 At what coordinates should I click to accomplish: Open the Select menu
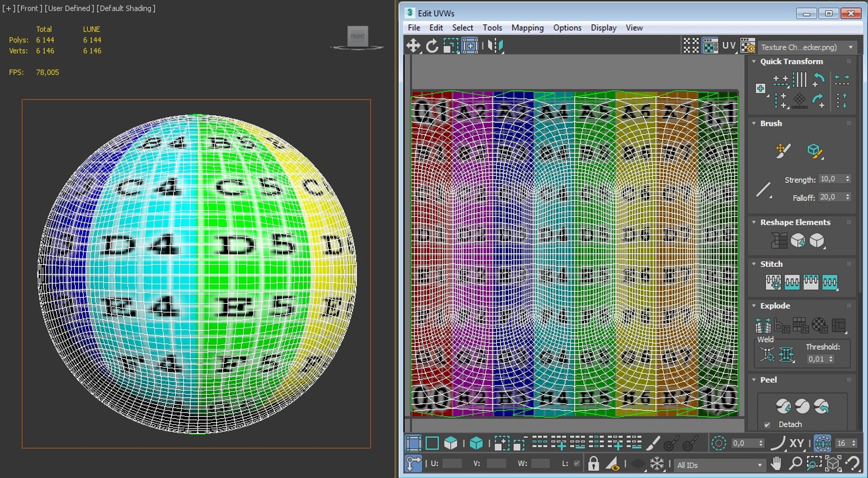point(462,28)
